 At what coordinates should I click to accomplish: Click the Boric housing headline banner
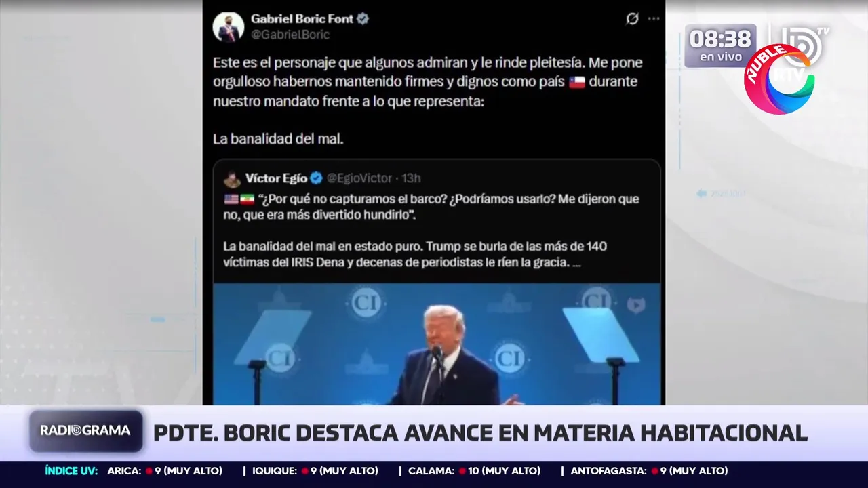tap(480, 432)
